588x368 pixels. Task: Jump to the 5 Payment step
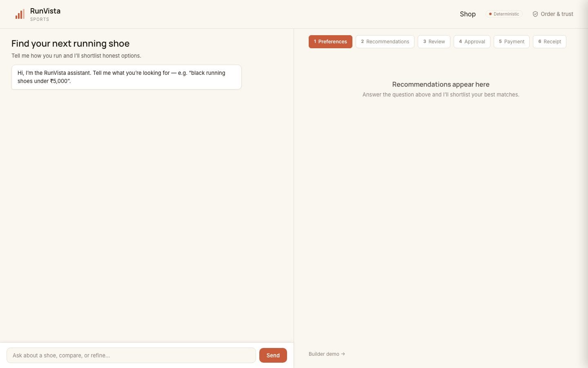[512, 42]
